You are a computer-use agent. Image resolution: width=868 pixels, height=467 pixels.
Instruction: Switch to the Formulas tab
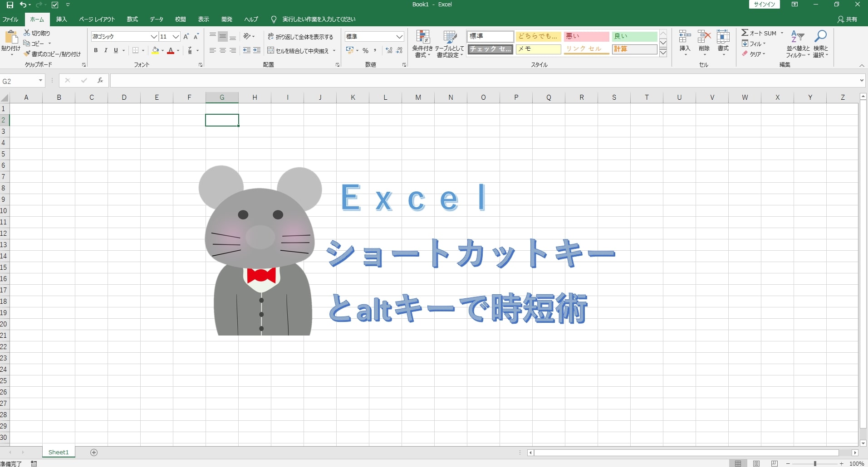click(132, 19)
